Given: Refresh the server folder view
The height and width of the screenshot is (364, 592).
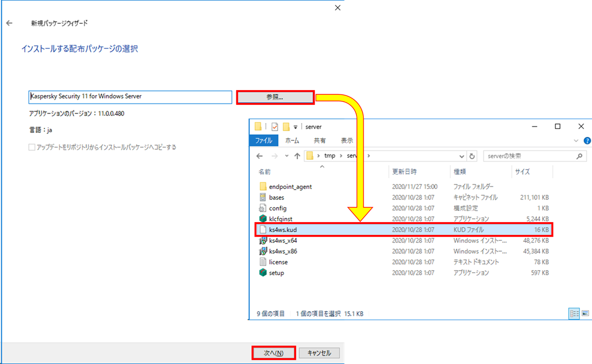Looking at the screenshot, I should click(x=472, y=156).
